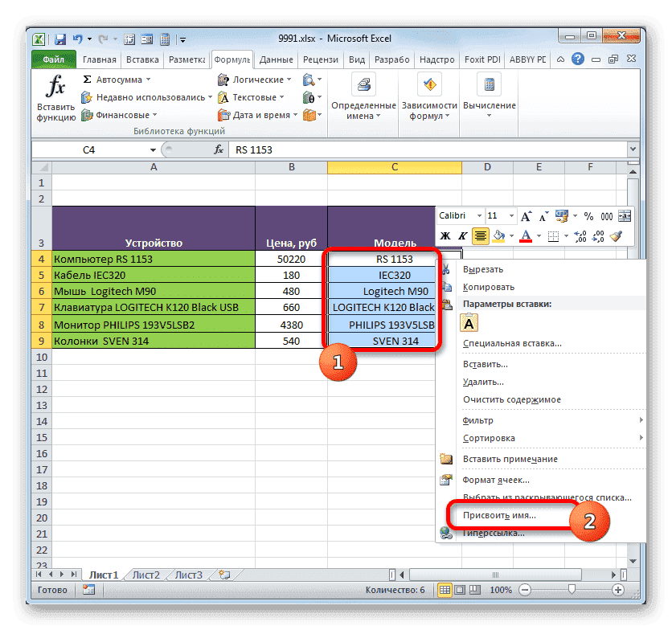Choose Формат ячеек in the context menu
This screenshot has width=672, height=630.
coord(498,479)
